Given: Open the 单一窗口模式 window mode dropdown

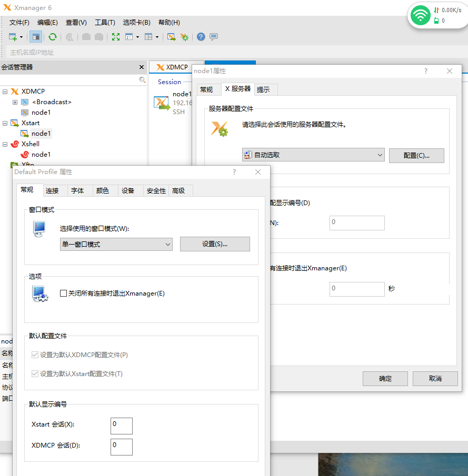Looking at the screenshot, I should (x=116, y=245).
